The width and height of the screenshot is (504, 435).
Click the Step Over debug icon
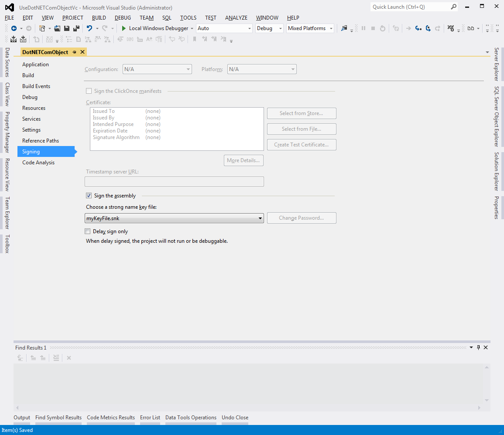point(428,28)
